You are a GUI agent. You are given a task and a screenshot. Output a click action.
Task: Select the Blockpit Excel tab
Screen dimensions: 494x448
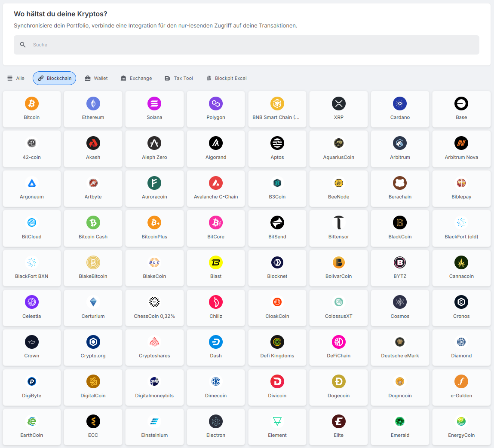[x=227, y=78]
